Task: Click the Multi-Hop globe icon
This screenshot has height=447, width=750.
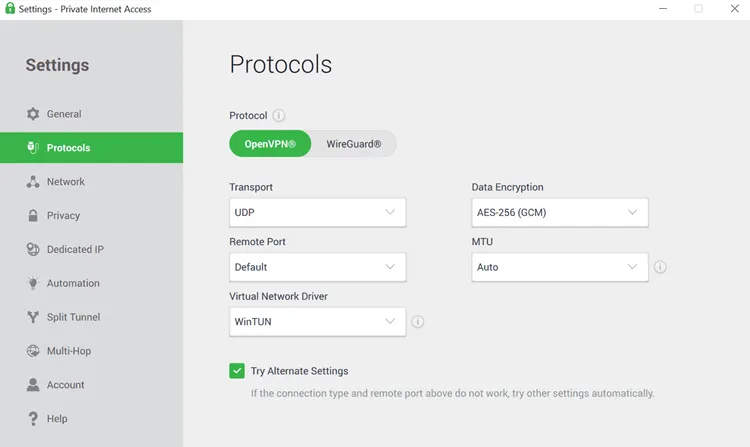Action: tap(33, 351)
